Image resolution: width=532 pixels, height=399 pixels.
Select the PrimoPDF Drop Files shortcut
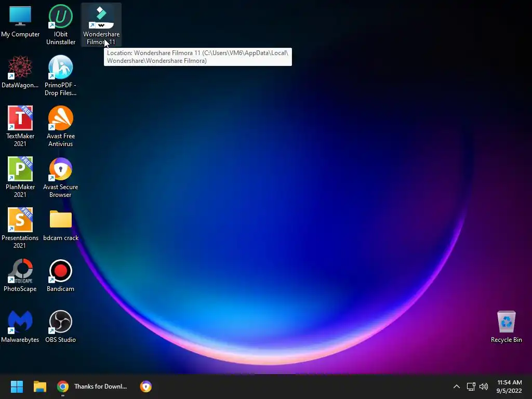[61, 75]
